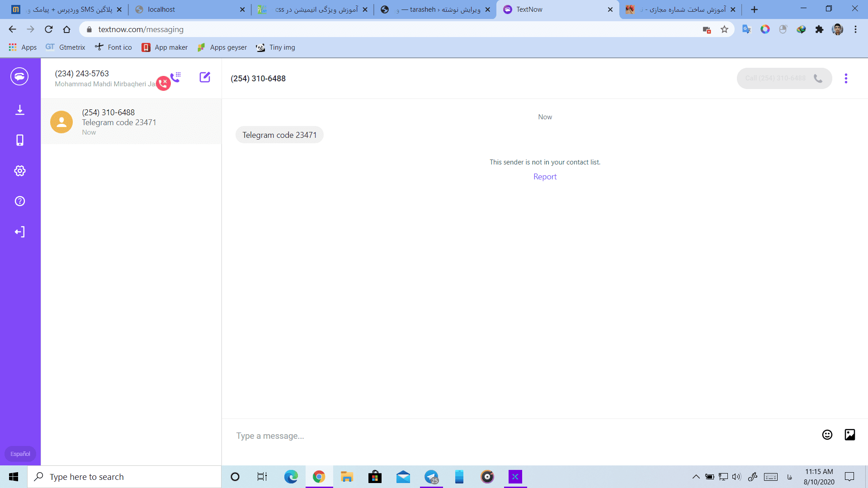Open a new browser tab
This screenshot has width=868, height=488.
pos(754,9)
